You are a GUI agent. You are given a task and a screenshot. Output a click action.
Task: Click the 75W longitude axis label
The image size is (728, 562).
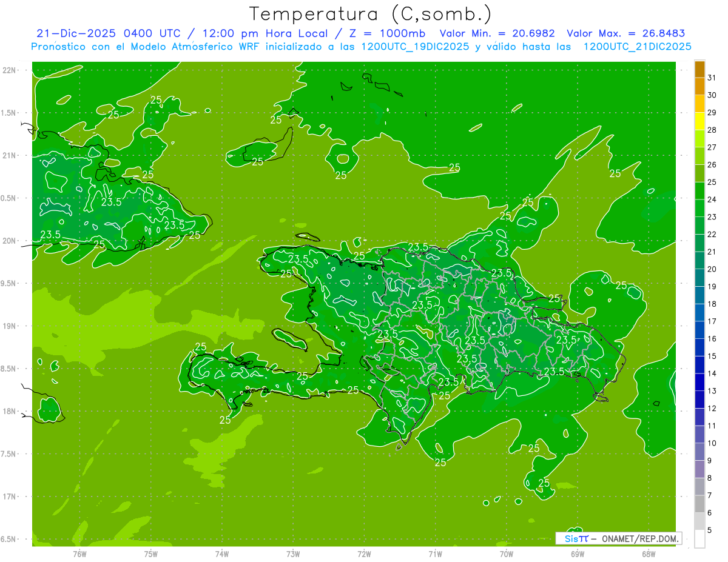pos(150,554)
